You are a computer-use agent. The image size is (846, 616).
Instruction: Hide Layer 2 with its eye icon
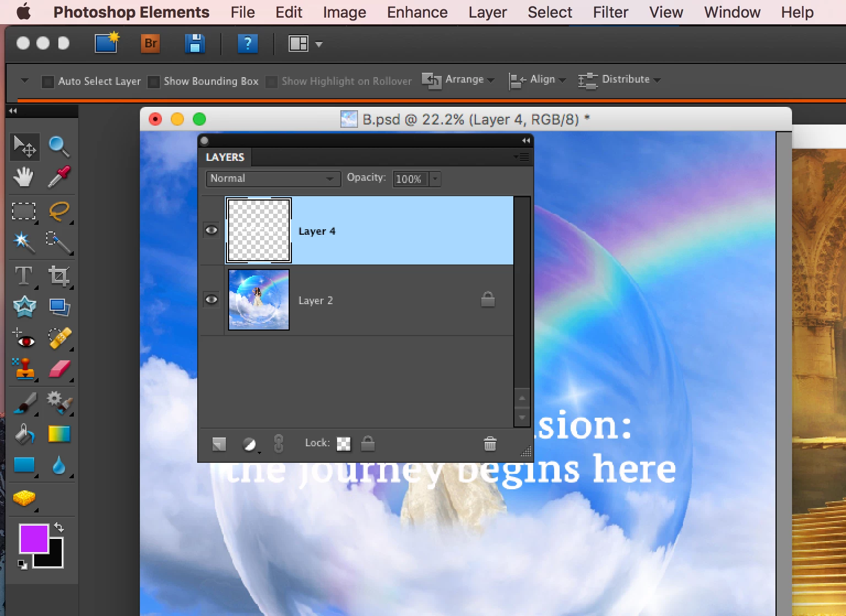[x=211, y=300]
